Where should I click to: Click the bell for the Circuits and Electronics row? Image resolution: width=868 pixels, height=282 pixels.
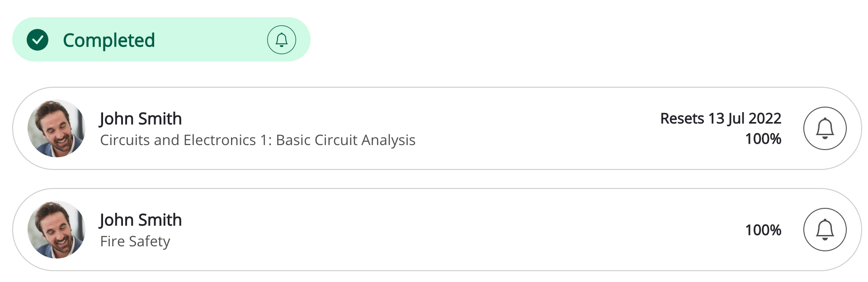pyautogui.click(x=825, y=128)
